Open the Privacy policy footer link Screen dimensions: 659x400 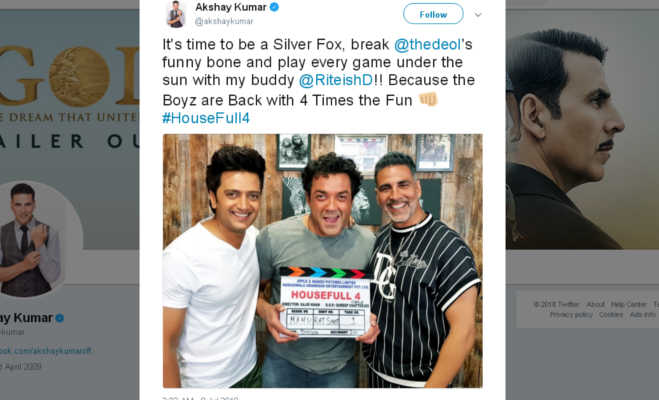coord(571,315)
